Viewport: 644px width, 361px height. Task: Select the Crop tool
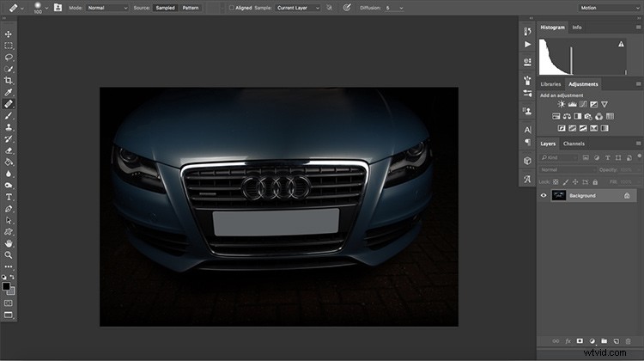click(x=9, y=81)
